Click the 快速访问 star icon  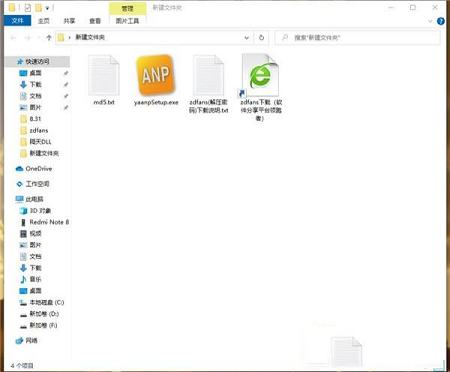pyautogui.click(x=20, y=61)
